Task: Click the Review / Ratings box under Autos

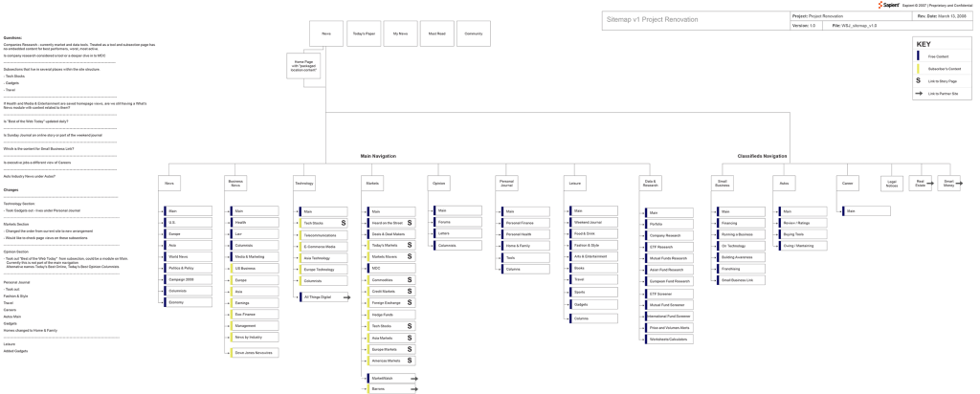Action: coord(803,223)
